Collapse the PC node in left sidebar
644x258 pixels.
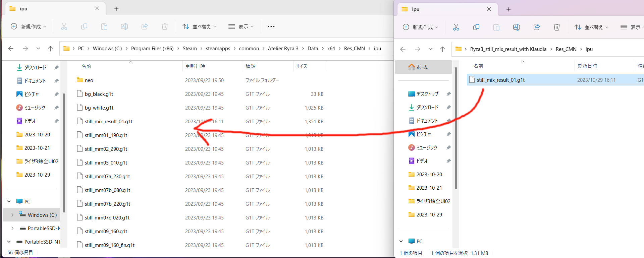pyautogui.click(x=9, y=201)
